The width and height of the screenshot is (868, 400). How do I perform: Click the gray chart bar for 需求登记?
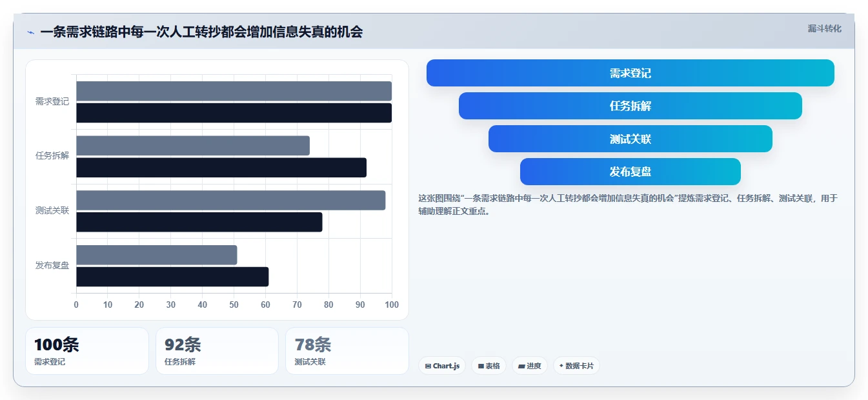[x=234, y=91]
